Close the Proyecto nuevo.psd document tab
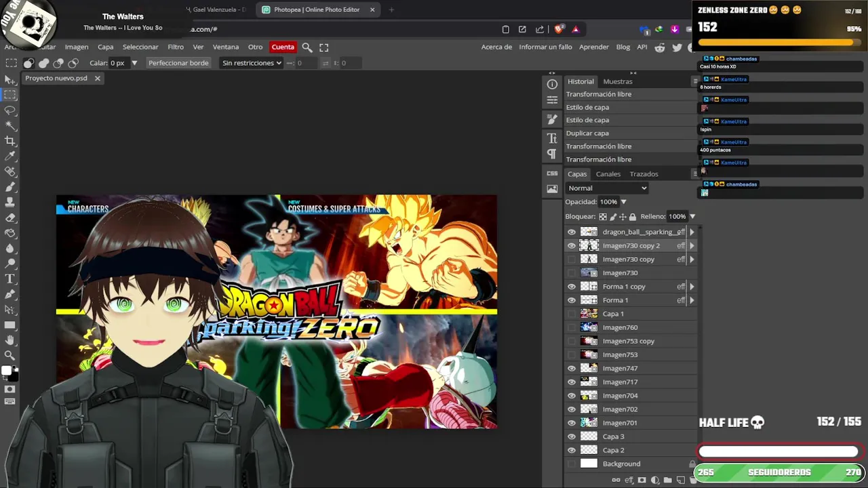868x488 pixels. click(97, 79)
